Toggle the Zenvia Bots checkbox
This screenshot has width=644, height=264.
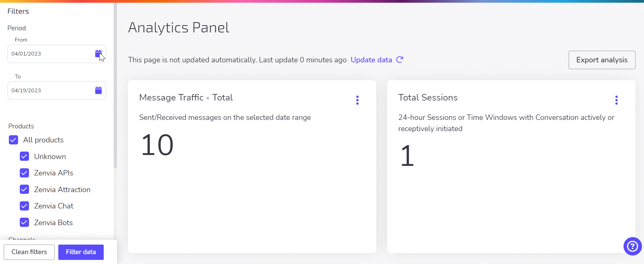pyautogui.click(x=24, y=222)
